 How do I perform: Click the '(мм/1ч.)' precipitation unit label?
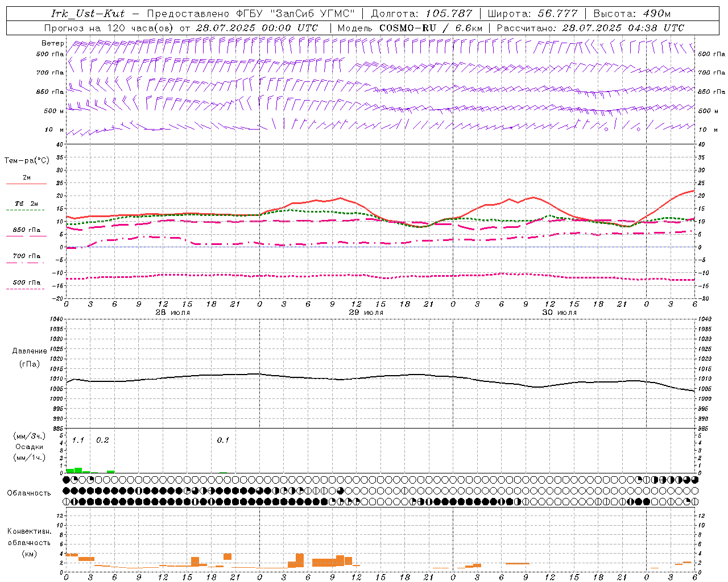[x=29, y=458]
